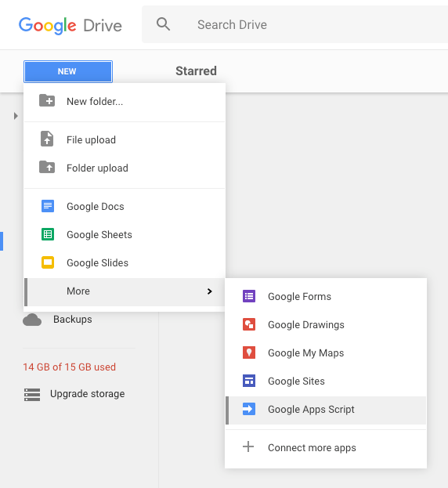Select Google Apps Script from submenu

tap(326, 410)
